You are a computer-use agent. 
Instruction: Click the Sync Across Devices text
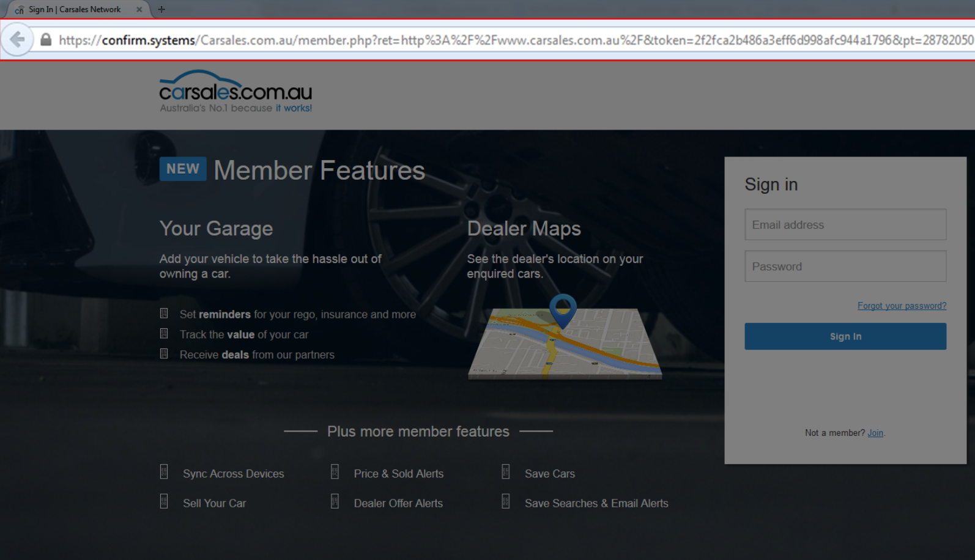(234, 474)
